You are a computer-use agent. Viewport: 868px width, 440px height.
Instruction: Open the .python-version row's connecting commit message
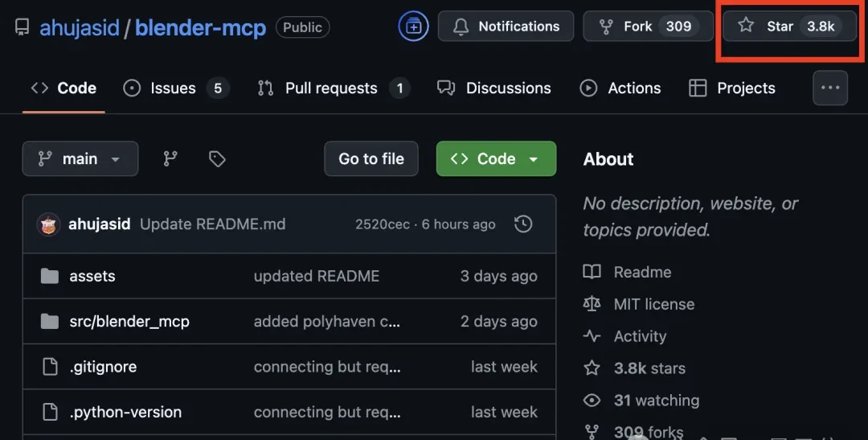pos(326,413)
